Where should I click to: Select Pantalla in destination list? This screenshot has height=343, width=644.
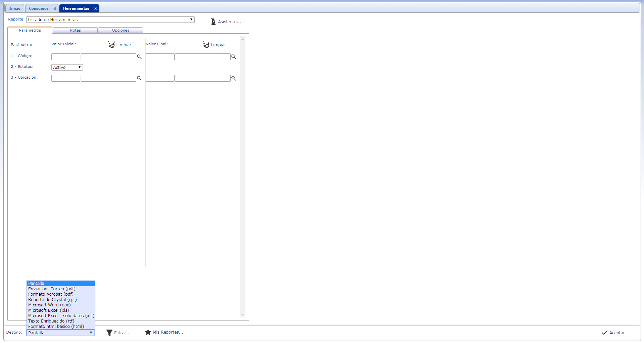(61, 284)
